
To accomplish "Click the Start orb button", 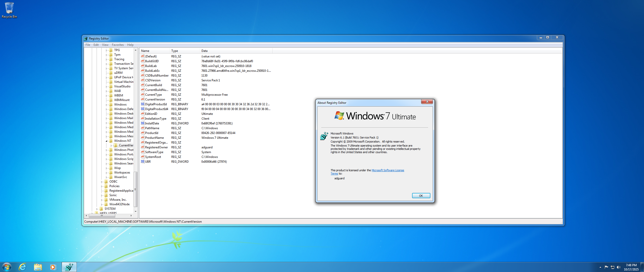I will point(7,267).
